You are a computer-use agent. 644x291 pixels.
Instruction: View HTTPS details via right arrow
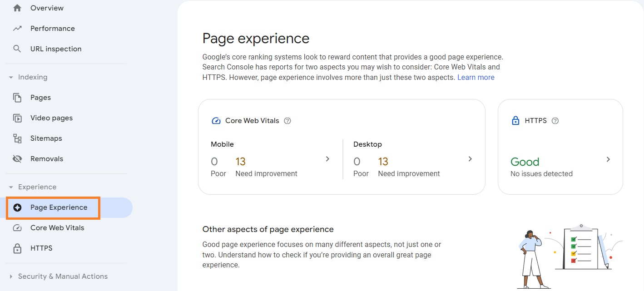(x=608, y=159)
